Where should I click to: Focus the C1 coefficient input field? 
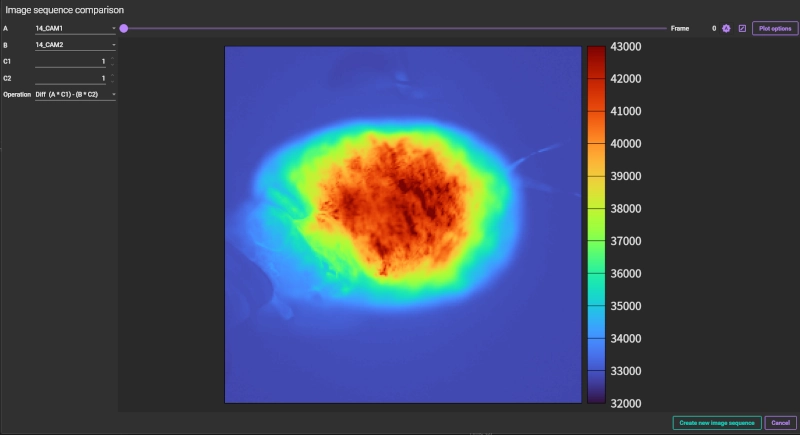click(x=70, y=61)
